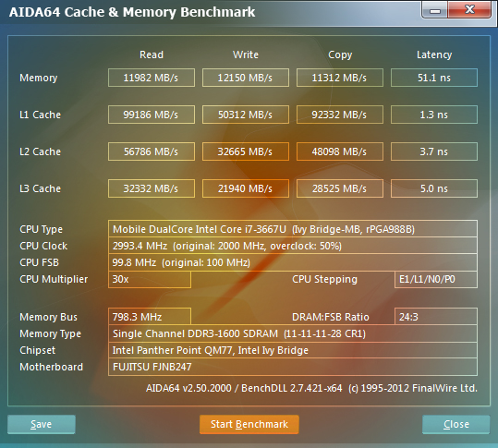Click the CPU Multiplier 30x box
498x448 pixels.
(150, 279)
